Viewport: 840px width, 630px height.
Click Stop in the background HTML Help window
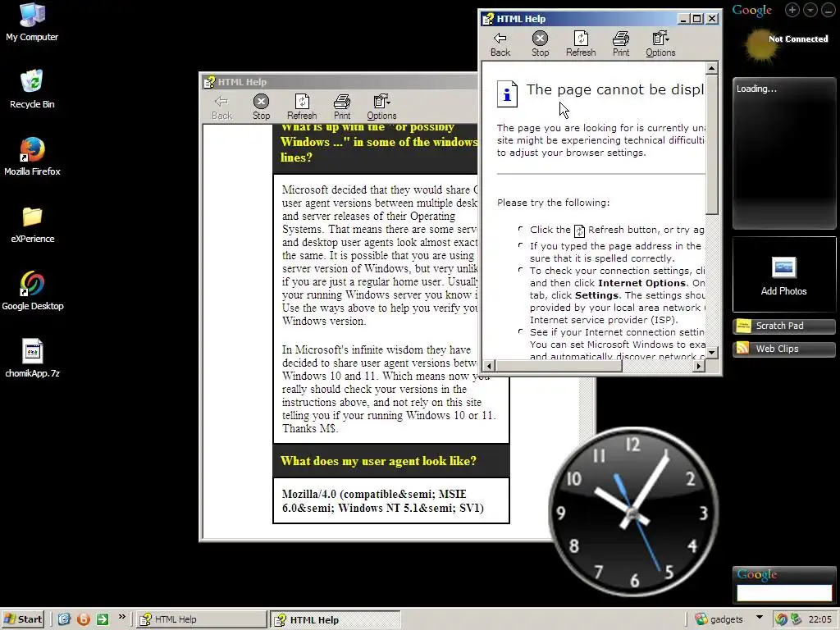tap(262, 107)
